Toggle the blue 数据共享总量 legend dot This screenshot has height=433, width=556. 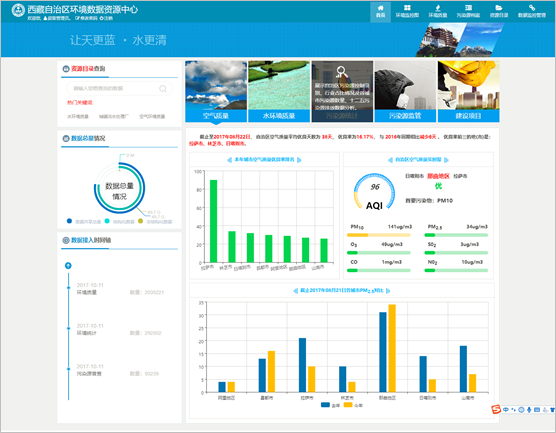tap(70, 221)
